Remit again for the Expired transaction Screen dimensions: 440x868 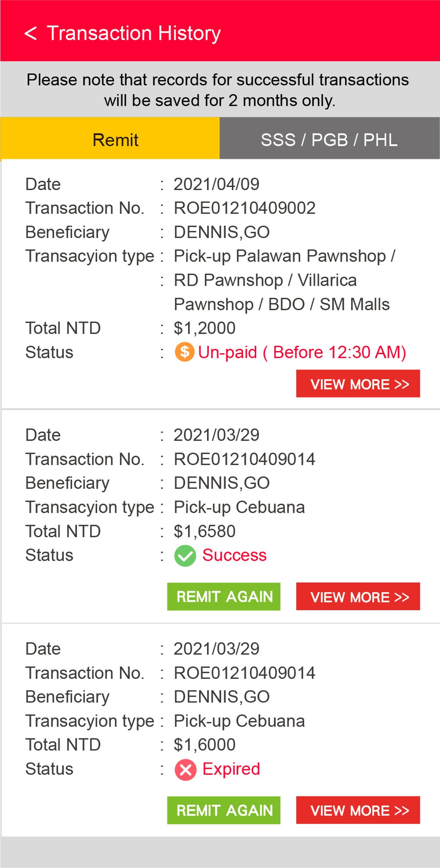[223, 810]
